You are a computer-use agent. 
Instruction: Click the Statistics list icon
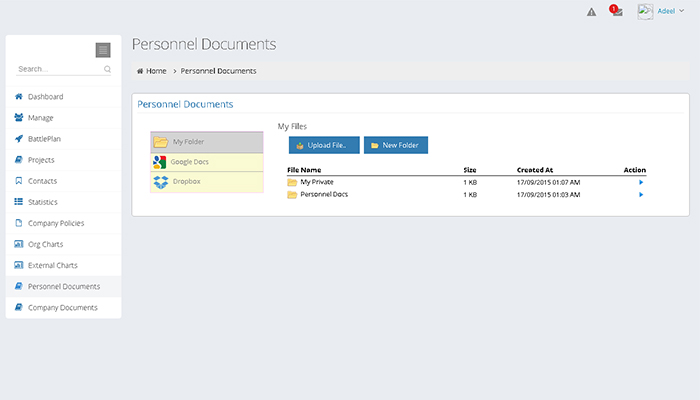point(19,202)
